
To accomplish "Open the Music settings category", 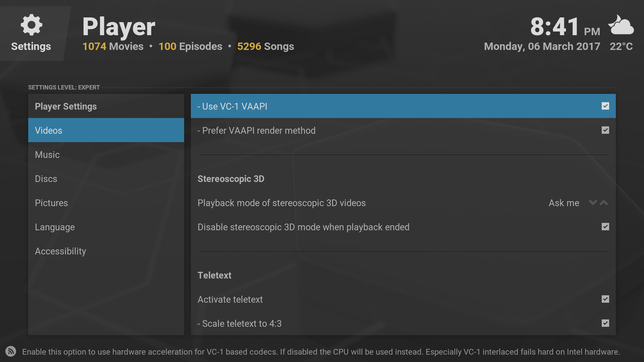I will pyautogui.click(x=47, y=155).
